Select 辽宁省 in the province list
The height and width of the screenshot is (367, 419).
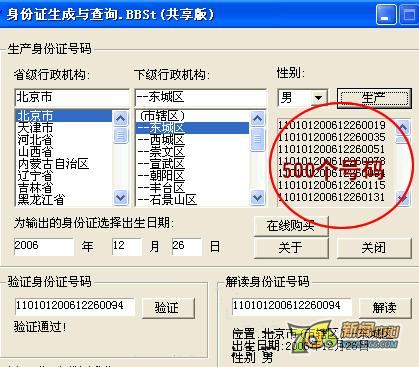(64, 176)
